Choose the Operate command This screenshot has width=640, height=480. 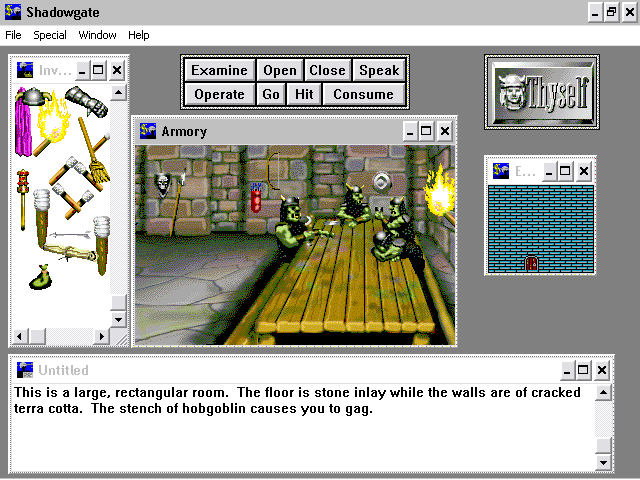tap(220, 94)
